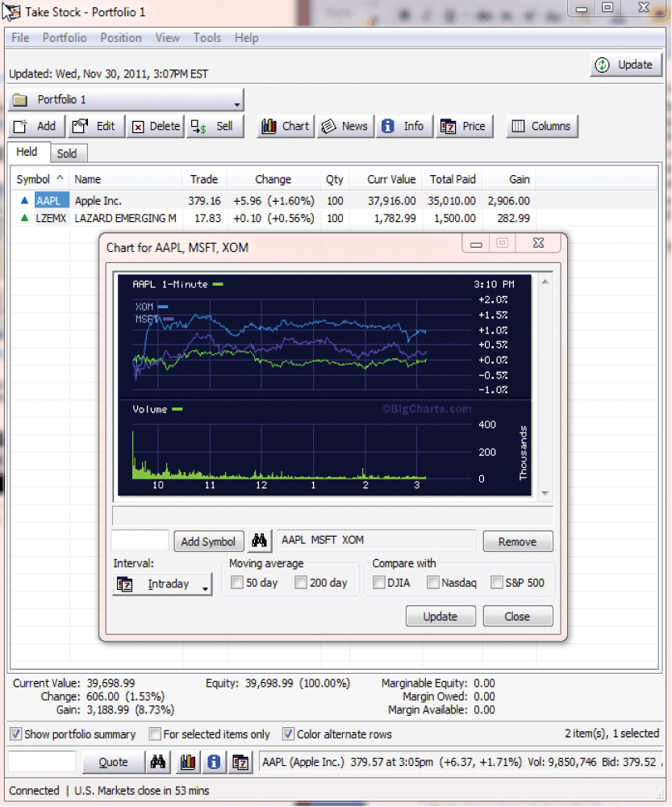
Task: Click binoculars lookup icon in chart dialog
Action: (259, 541)
